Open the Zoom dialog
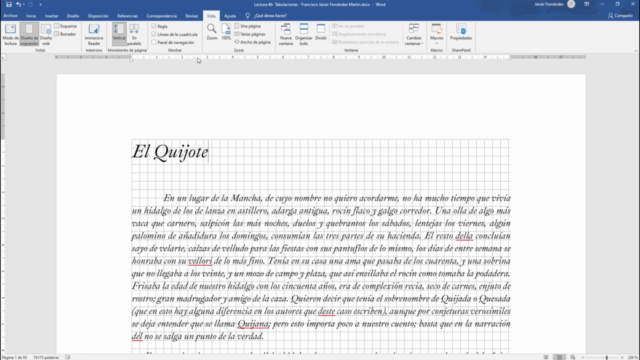The width and height of the screenshot is (640, 360). point(211,32)
